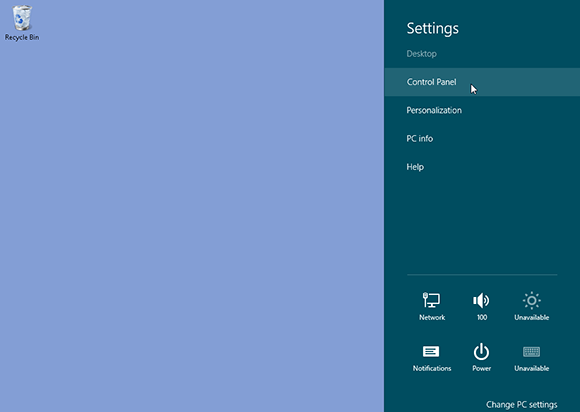Viewport: 580px width, 412px height.
Task: Click empty desktop to dismiss Settings
Action: coord(192,207)
